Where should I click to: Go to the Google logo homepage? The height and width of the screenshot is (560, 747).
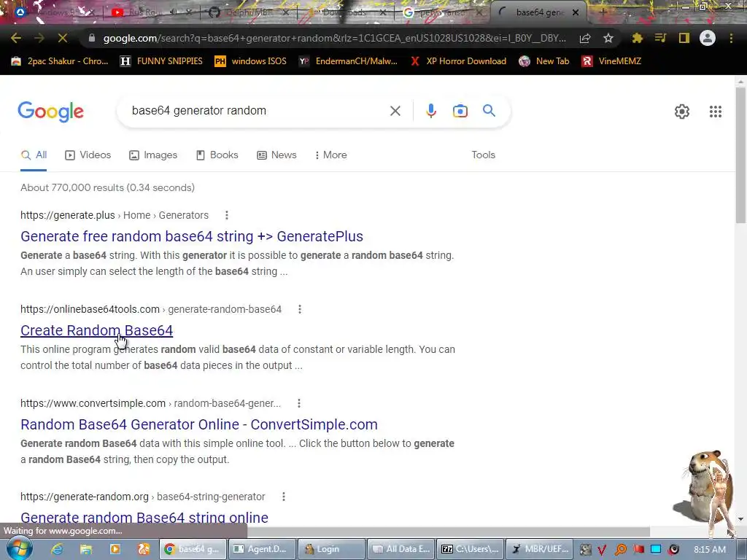[50, 112]
